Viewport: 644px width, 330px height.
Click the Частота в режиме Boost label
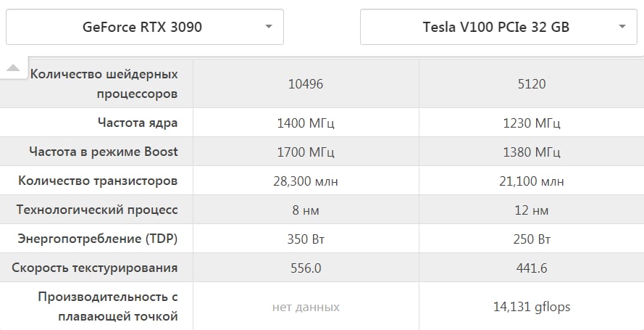click(104, 152)
